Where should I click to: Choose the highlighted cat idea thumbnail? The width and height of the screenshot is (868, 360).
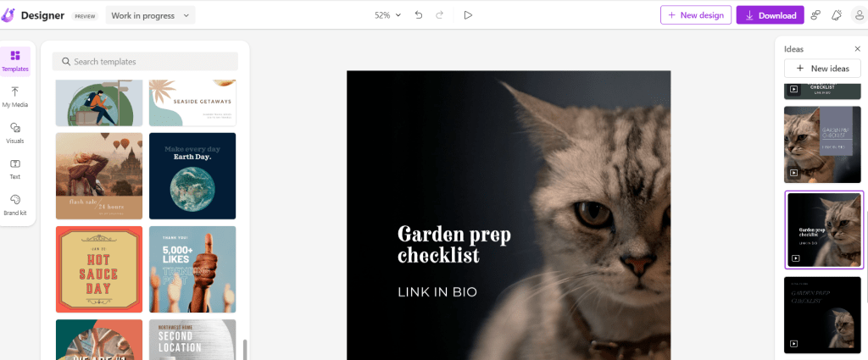[x=824, y=230]
